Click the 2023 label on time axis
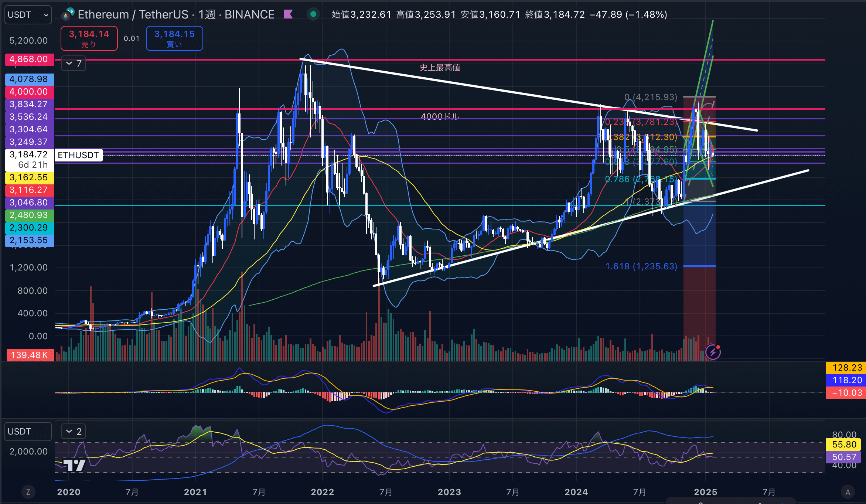This screenshot has width=866, height=504. point(450,492)
